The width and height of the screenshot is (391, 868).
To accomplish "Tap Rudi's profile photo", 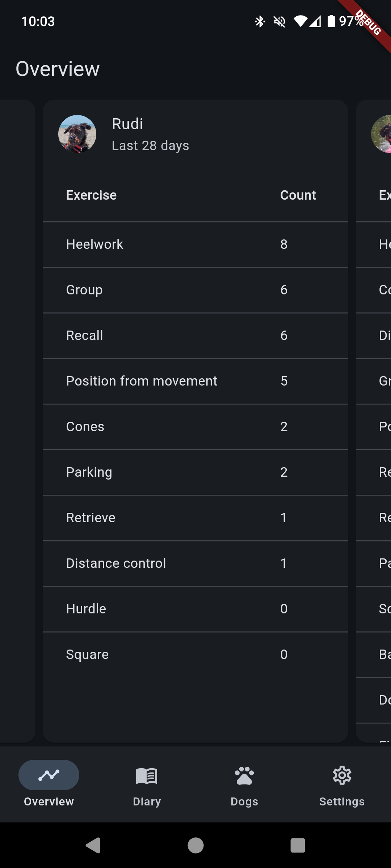I will click(77, 134).
